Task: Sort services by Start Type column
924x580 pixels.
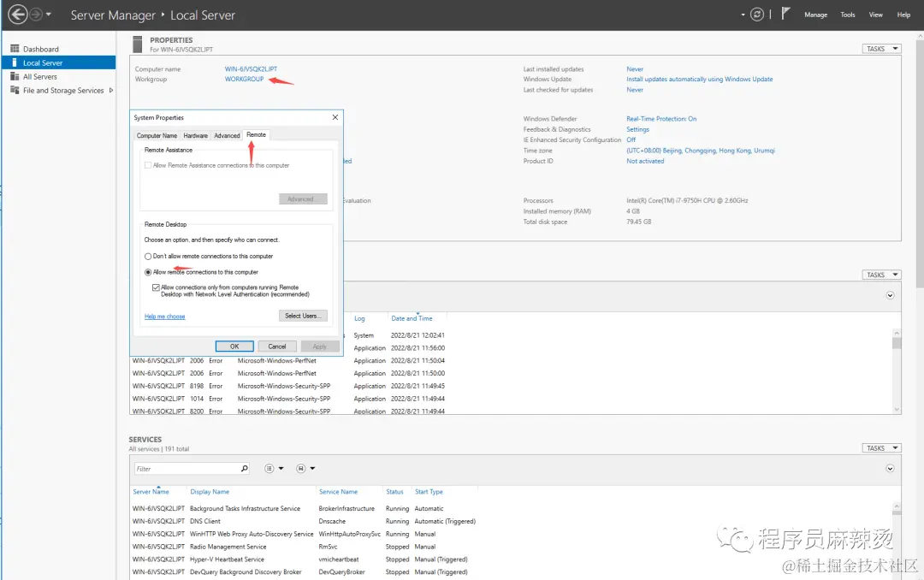Action: [429, 492]
